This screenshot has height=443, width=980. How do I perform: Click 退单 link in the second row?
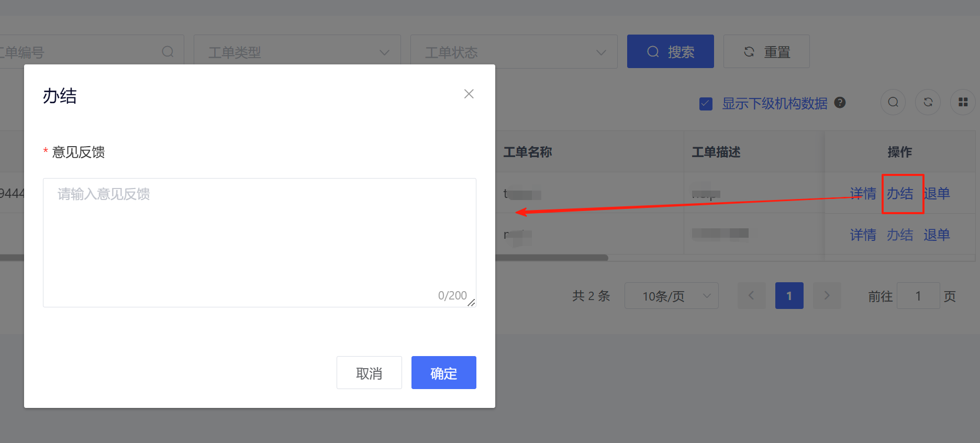[x=936, y=235]
